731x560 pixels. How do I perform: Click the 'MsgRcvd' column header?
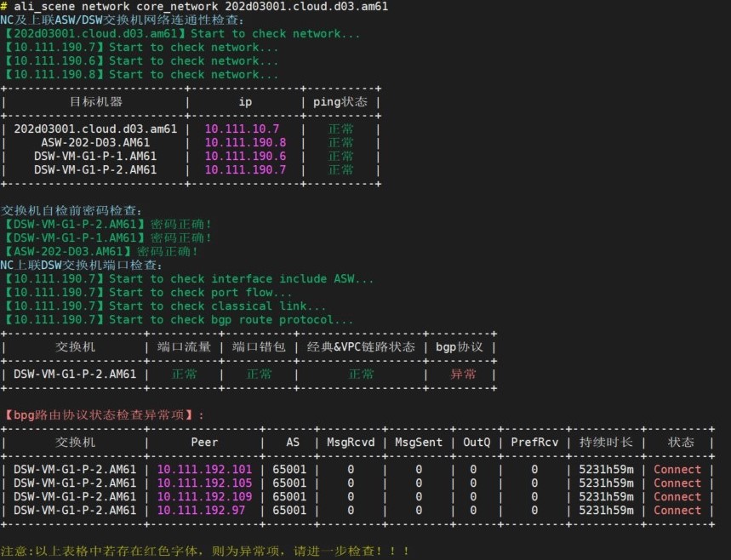coord(351,442)
